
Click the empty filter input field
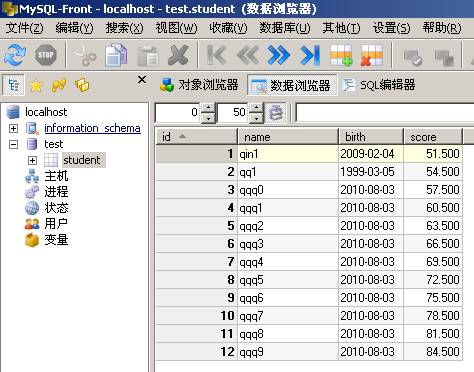385,112
